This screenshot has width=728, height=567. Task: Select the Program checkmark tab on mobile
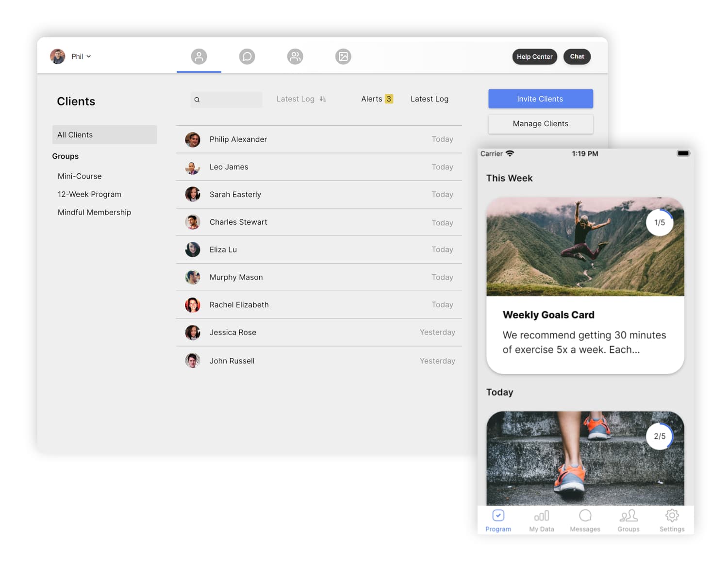coord(498,520)
